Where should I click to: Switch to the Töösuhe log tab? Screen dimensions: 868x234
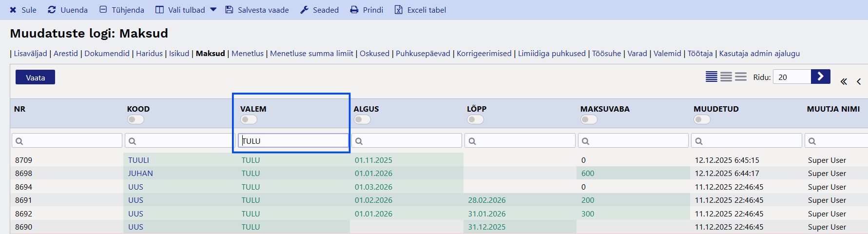pyautogui.click(x=606, y=54)
